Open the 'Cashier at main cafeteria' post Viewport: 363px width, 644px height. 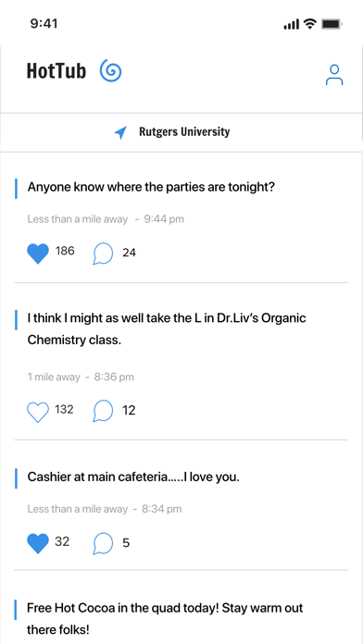click(133, 477)
